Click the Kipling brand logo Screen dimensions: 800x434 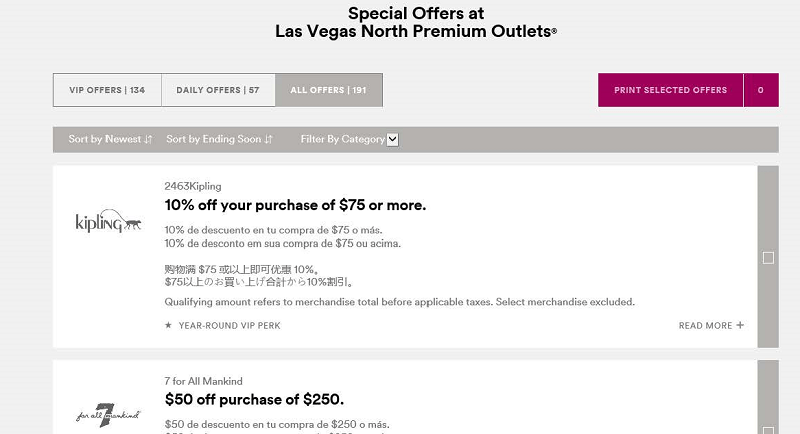click(x=108, y=221)
